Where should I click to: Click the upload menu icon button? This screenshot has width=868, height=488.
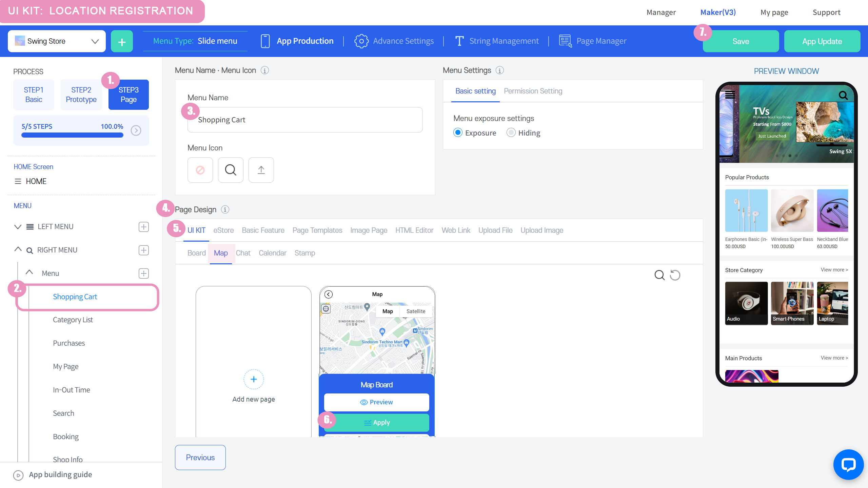pos(261,170)
